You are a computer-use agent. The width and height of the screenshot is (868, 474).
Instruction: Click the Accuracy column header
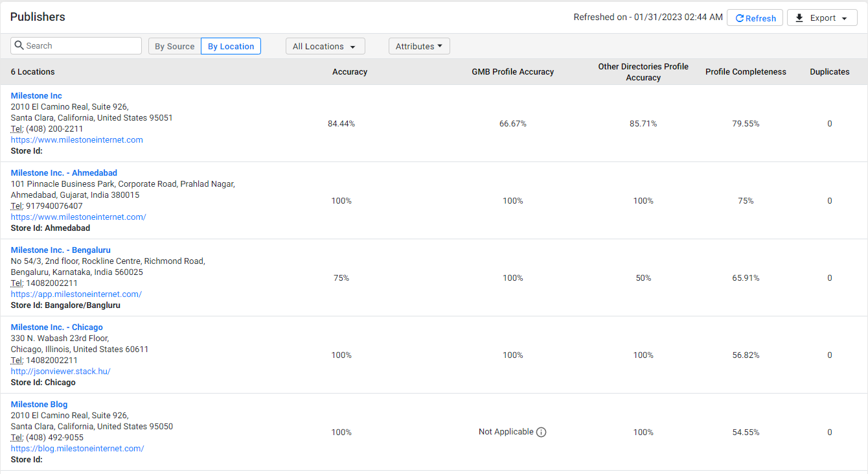(350, 72)
